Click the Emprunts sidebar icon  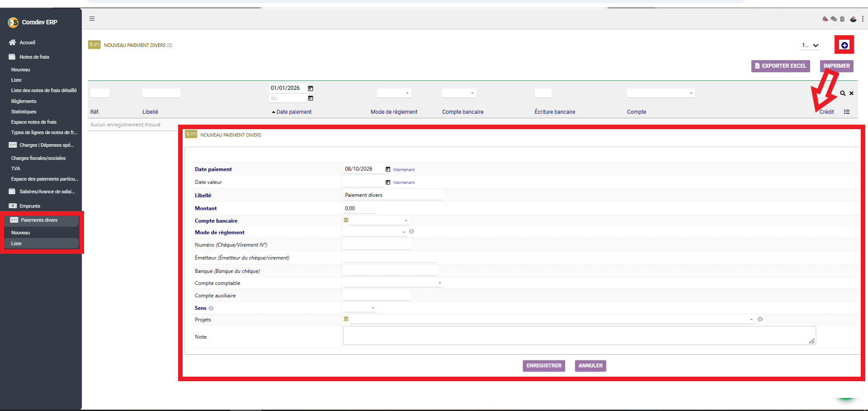point(13,206)
